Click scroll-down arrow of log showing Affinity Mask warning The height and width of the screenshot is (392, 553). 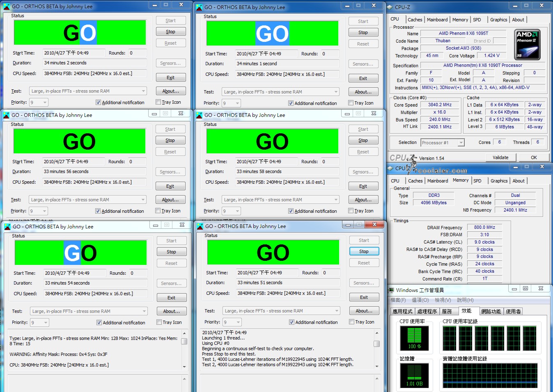tap(184, 367)
